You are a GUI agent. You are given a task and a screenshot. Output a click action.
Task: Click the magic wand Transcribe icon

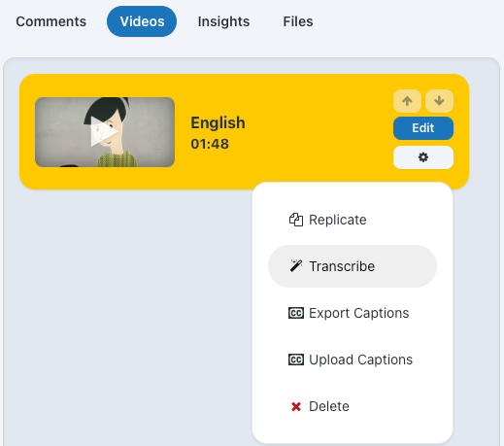click(296, 266)
